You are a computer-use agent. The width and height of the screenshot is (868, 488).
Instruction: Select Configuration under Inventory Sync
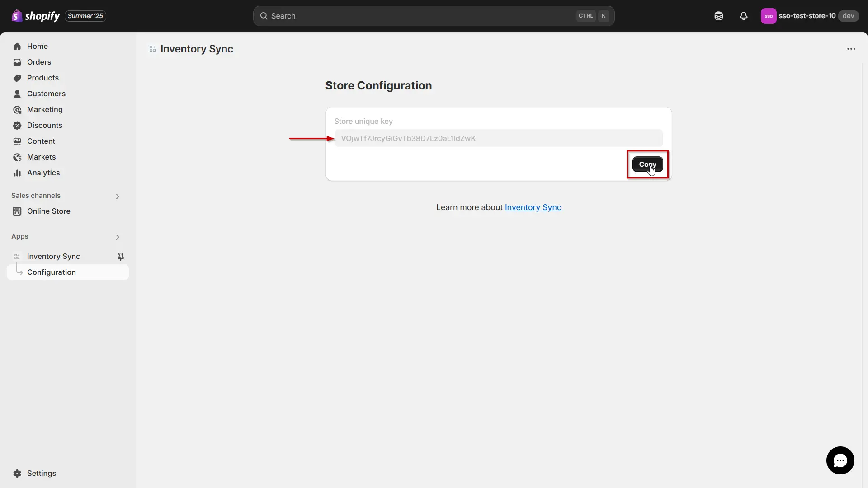click(51, 272)
